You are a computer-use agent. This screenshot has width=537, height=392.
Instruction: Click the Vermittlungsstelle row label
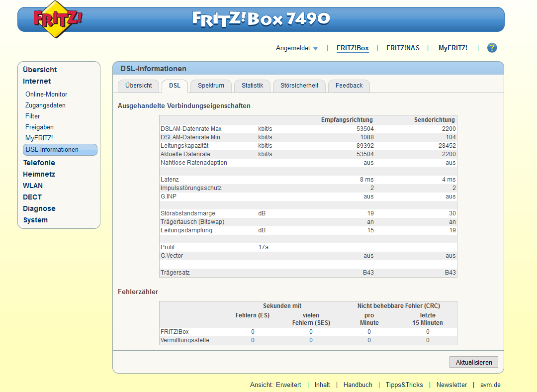point(184,340)
